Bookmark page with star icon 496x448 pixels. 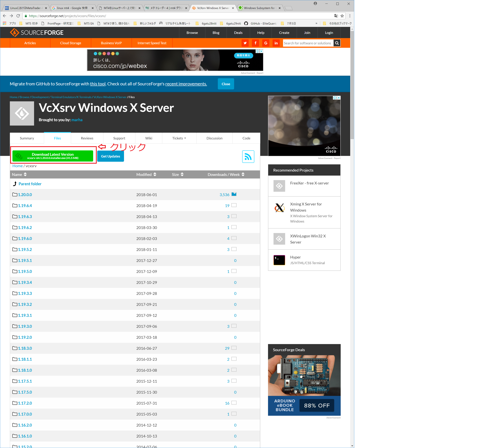342,16
